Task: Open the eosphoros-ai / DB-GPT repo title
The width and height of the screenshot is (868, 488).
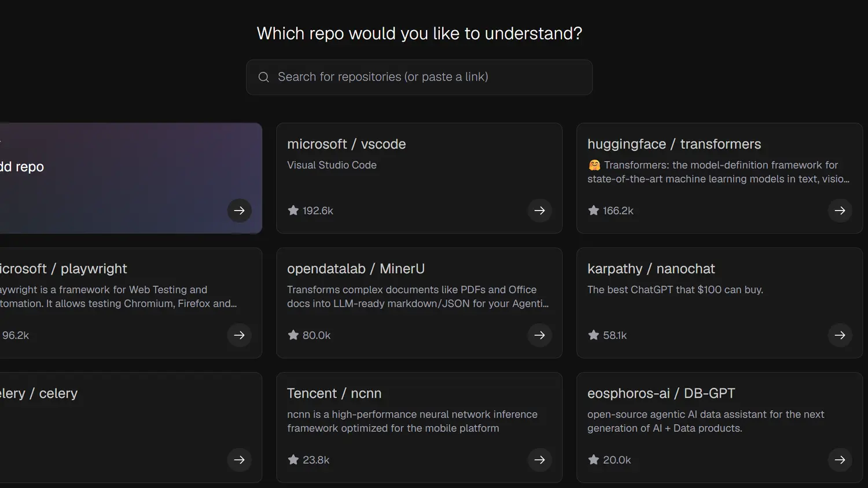Action: click(661, 393)
